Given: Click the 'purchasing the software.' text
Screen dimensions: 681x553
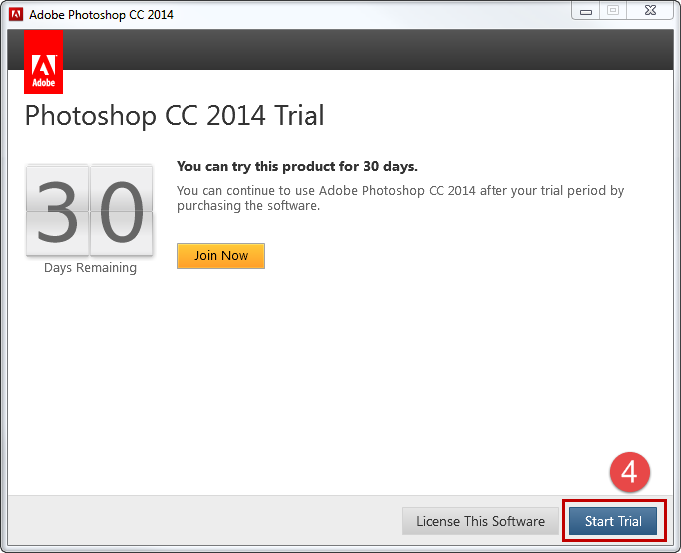Looking at the screenshot, I should click(x=248, y=206).
